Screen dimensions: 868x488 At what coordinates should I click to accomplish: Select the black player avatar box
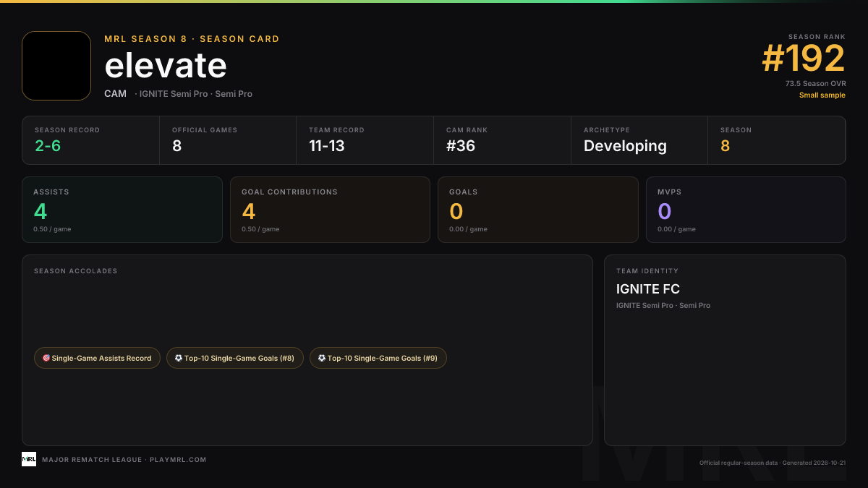(56, 66)
